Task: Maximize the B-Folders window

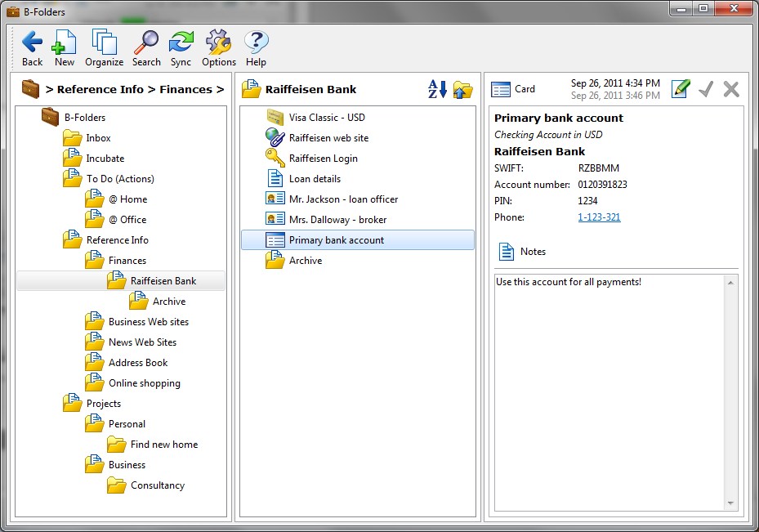Action: [703, 9]
